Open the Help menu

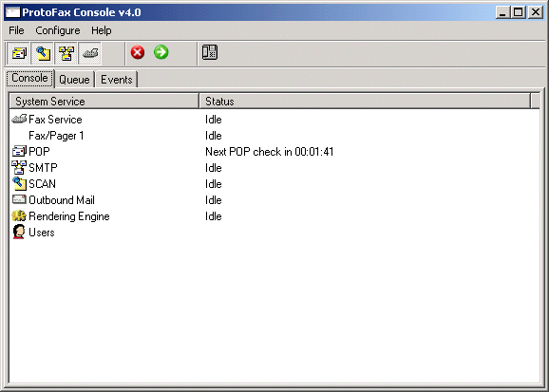point(102,30)
